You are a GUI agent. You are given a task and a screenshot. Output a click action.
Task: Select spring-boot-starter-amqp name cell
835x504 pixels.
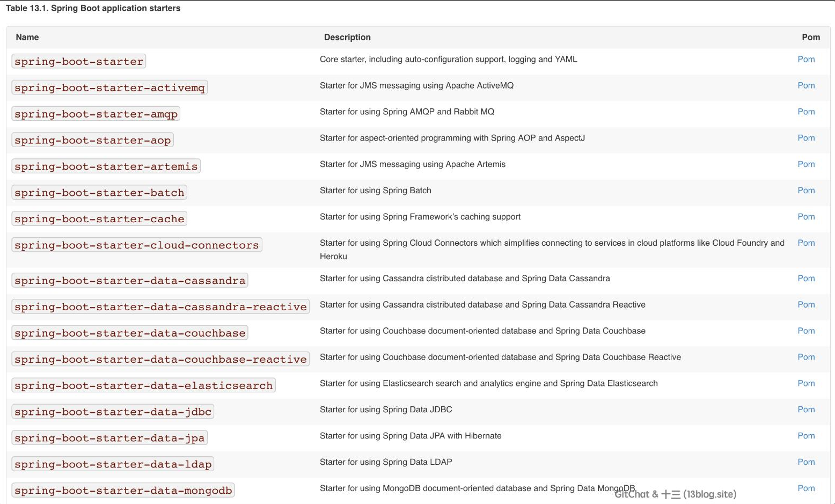coord(96,114)
